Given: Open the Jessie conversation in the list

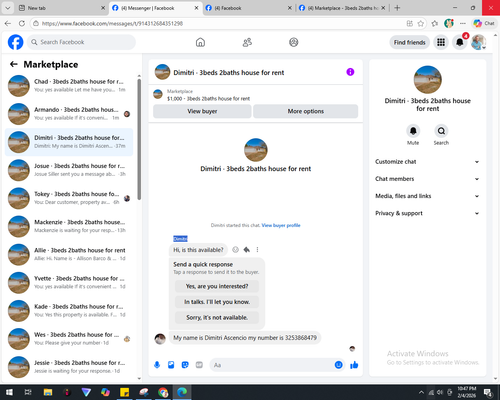Looking at the screenshot, I should tap(69, 367).
